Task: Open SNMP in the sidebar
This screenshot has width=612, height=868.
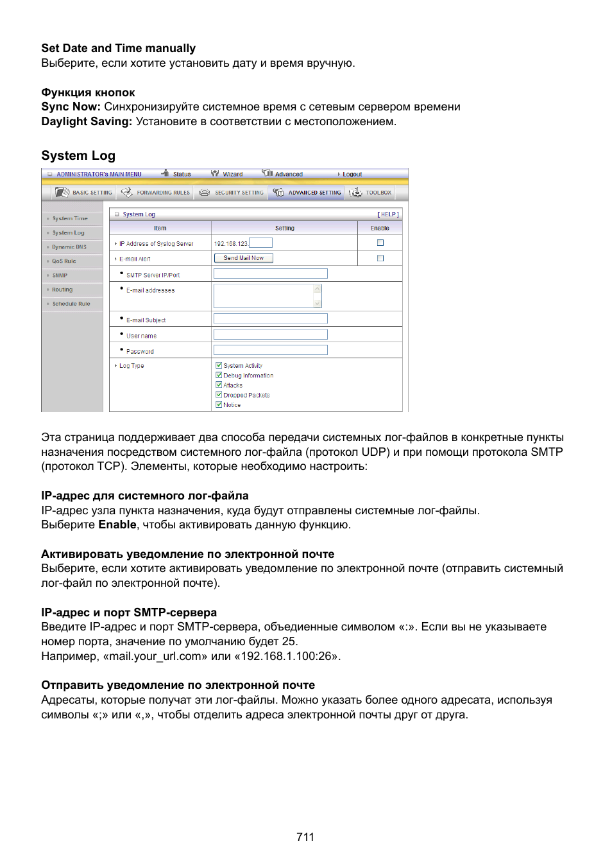Action: (x=60, y=275)
